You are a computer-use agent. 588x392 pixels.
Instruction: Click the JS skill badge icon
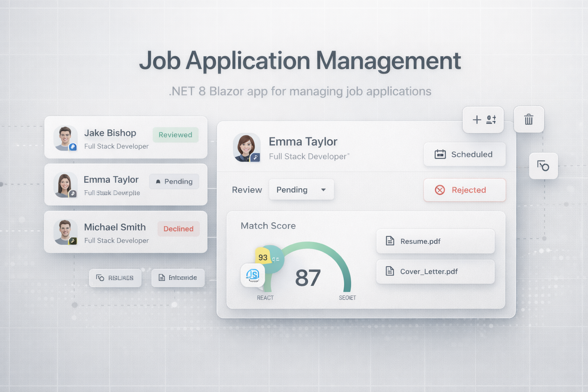click(253, 275)
